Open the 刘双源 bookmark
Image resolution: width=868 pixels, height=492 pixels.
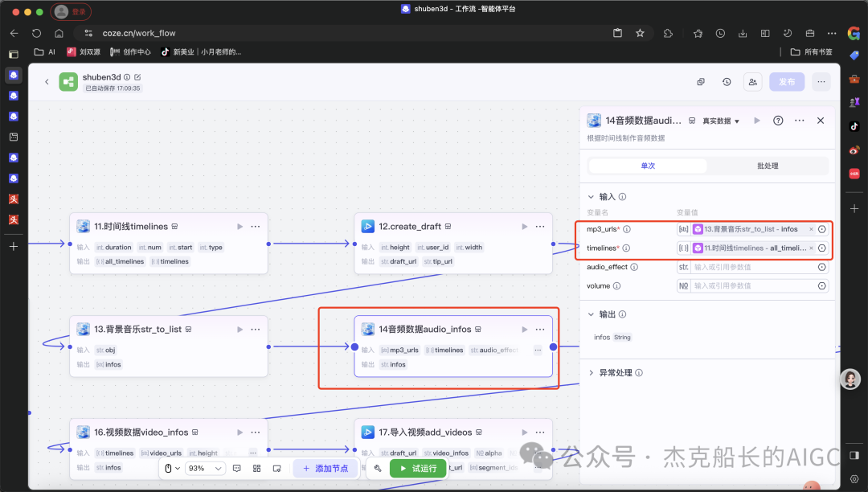pyautogui.click(x=84, y=52)
